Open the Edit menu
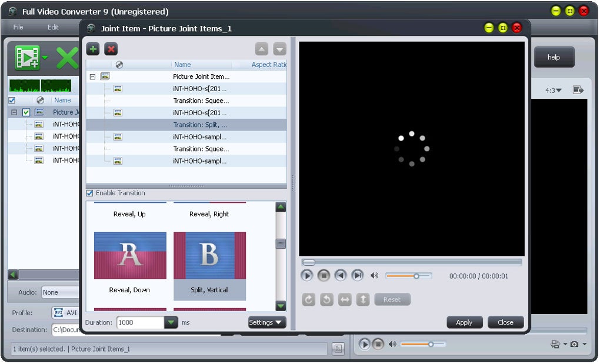This screenshot has height=364, width=600. (53, 27)
